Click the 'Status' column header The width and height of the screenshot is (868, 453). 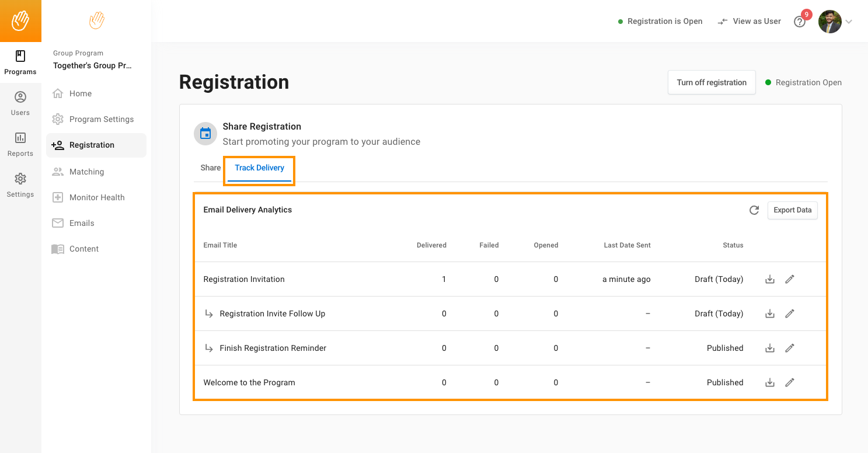point(733,245)
